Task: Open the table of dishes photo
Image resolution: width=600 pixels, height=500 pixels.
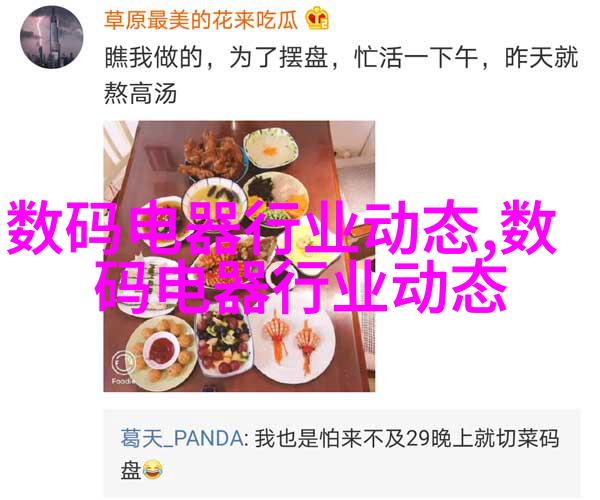Action: tap(239, 256)
